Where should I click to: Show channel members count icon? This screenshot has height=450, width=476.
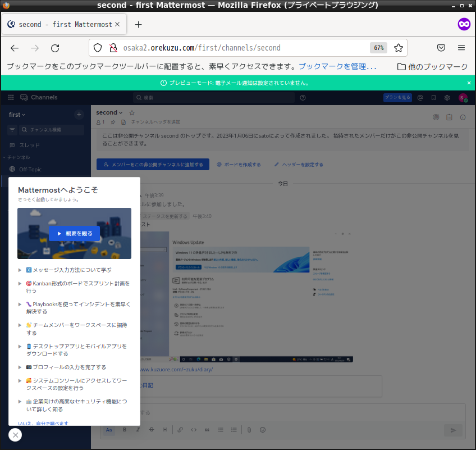100,122
